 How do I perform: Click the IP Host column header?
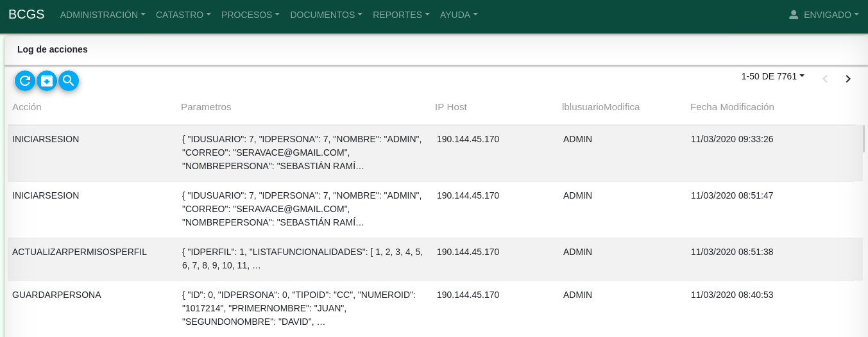pyautogui.click(x=451, y=107)
